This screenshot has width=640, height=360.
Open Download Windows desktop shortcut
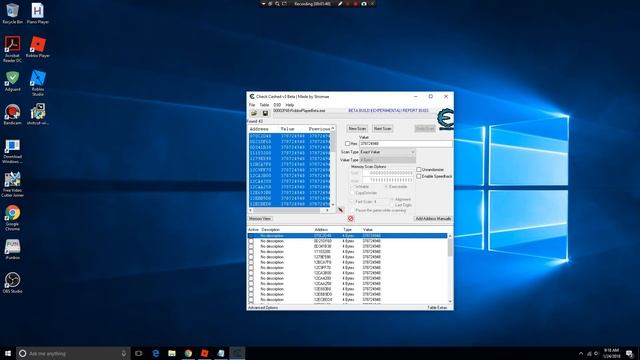12,151
